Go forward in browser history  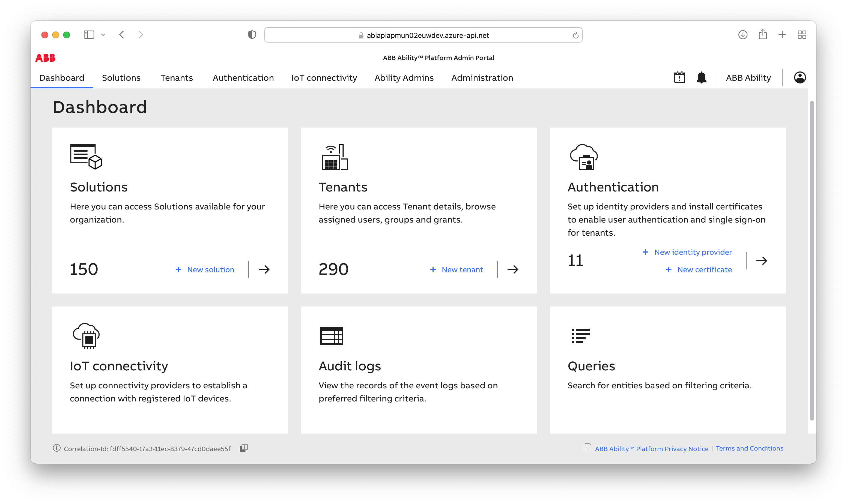click(x=141, y=35)
